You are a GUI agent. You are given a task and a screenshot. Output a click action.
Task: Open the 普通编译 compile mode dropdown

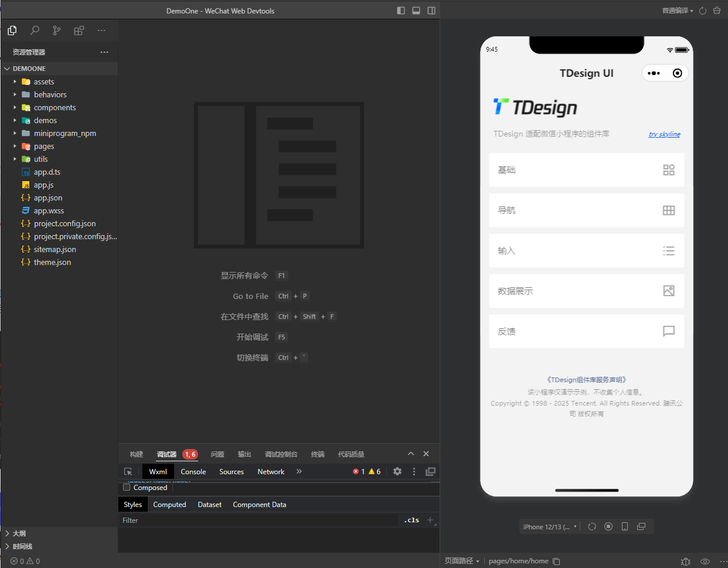(x=678, y=11)
